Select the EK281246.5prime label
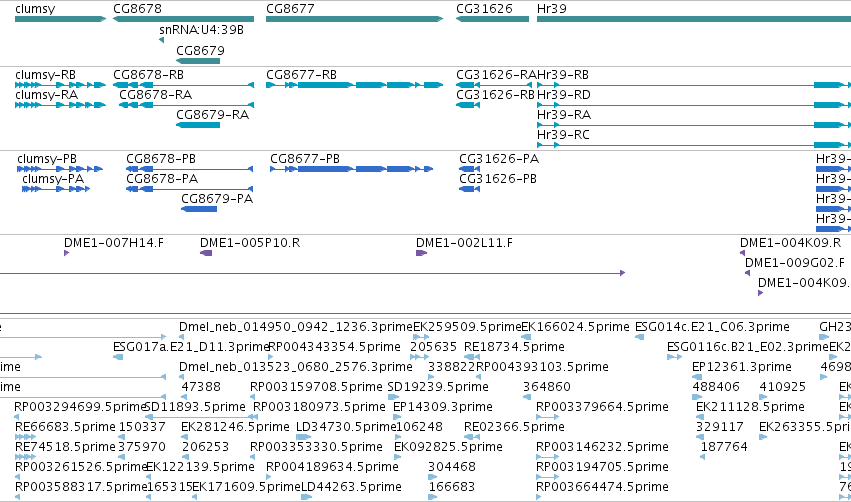This screenshot has height=502, width=851. (235, 428)
